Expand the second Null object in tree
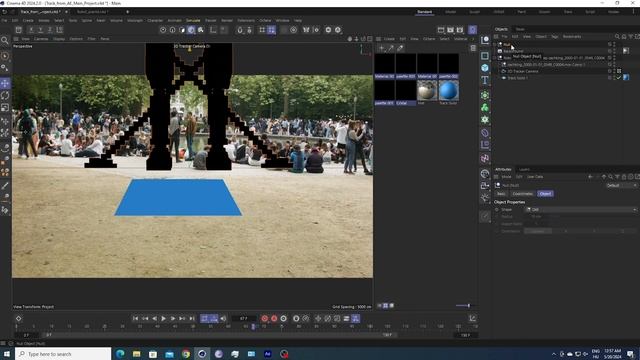This screenshot has height=360, width=640. click(495, 58)
